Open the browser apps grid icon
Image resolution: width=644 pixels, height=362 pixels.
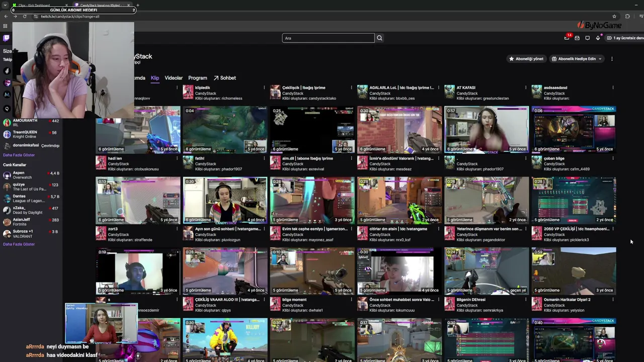click(x=5, y=26)
